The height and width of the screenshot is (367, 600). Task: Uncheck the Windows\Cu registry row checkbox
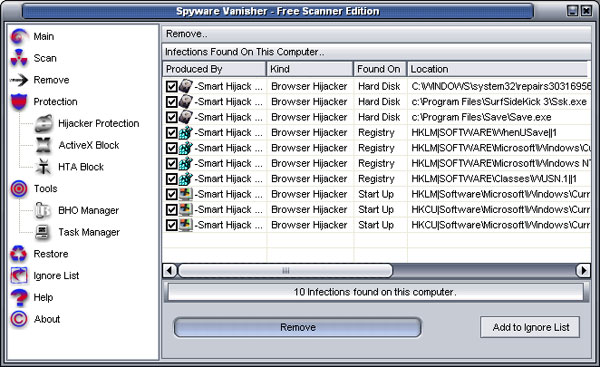point(171,148)
